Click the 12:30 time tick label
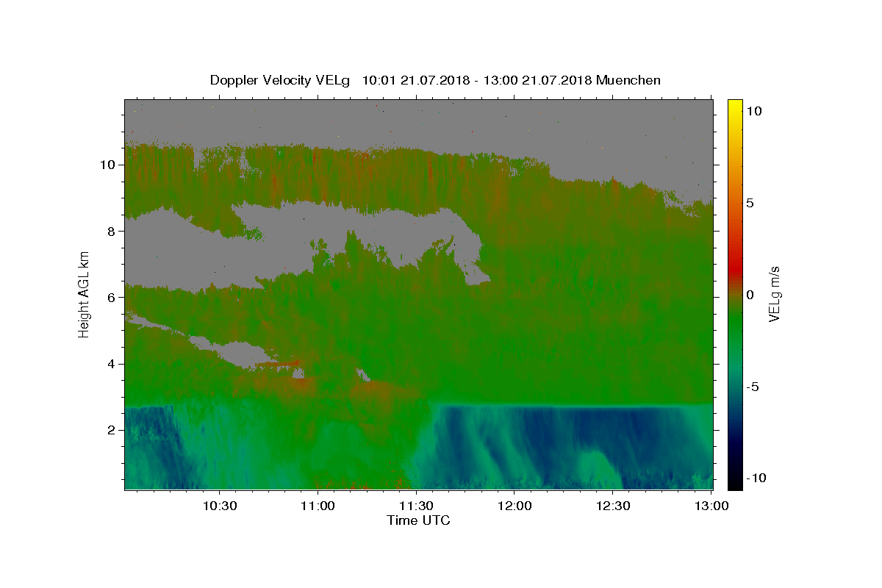This screenshot has height=588, width=882. coord(613,506)
